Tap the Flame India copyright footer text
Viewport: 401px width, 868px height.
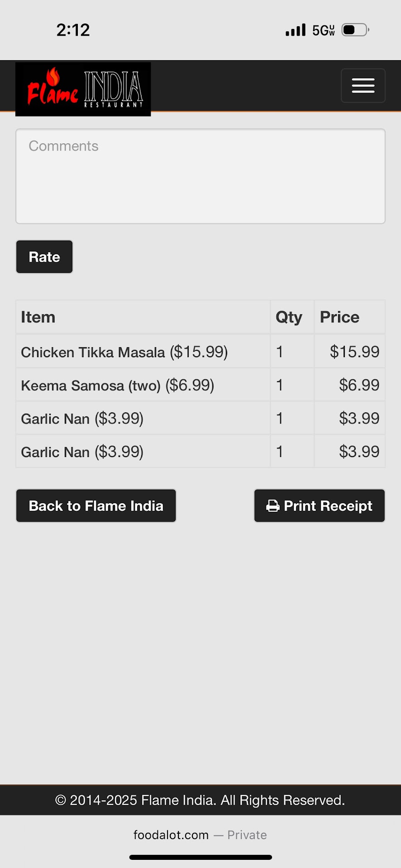pyautogui.click(x=200, y=800)
